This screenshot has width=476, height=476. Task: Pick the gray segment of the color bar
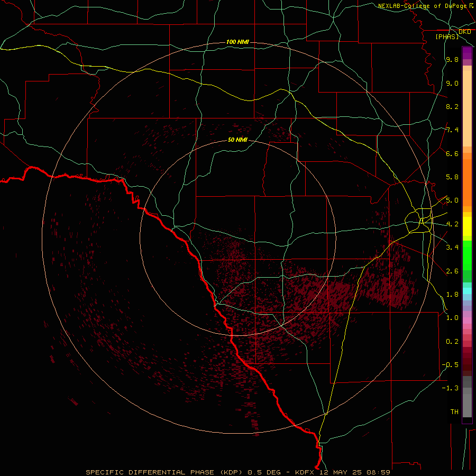(467, 397)
